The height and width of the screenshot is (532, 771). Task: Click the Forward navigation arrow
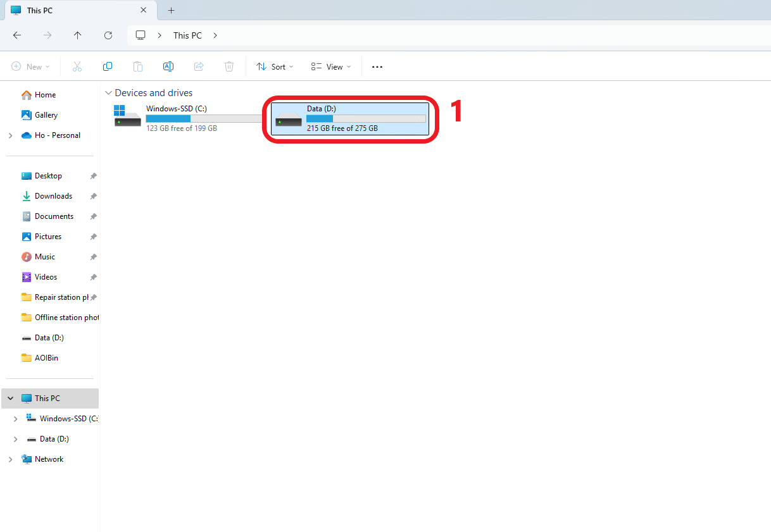[x=47, y=35]
